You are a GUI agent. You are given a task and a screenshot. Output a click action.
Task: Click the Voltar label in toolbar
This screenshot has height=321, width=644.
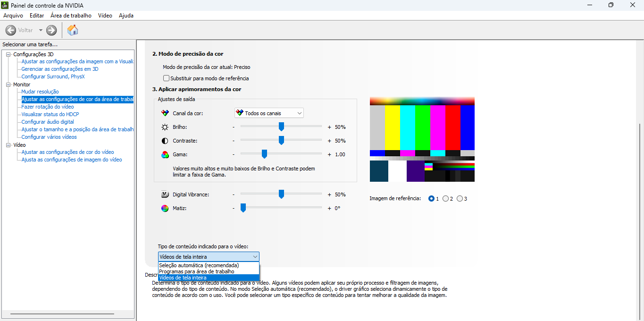tap(25, 30)
